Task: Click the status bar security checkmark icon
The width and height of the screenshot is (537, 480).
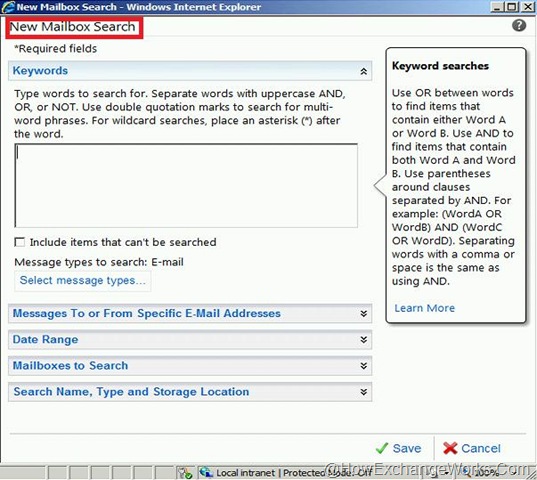Action: click(x=185, y=473)
